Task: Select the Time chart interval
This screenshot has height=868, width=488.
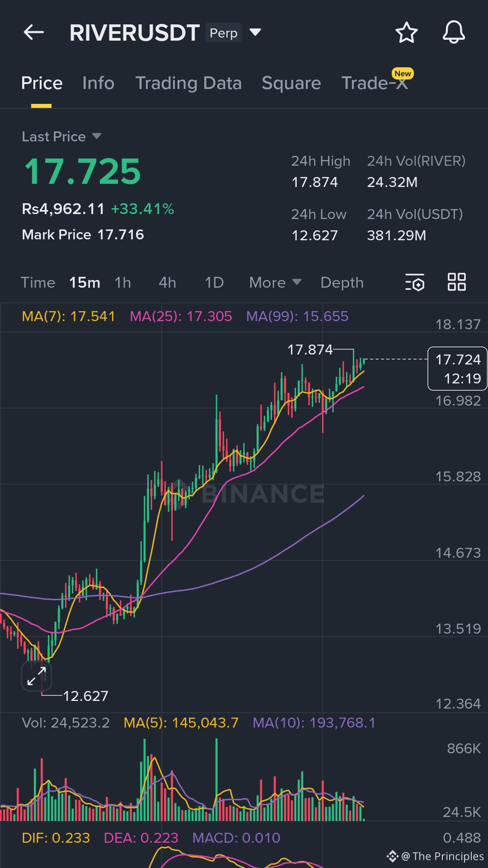Action: [38, 283]
